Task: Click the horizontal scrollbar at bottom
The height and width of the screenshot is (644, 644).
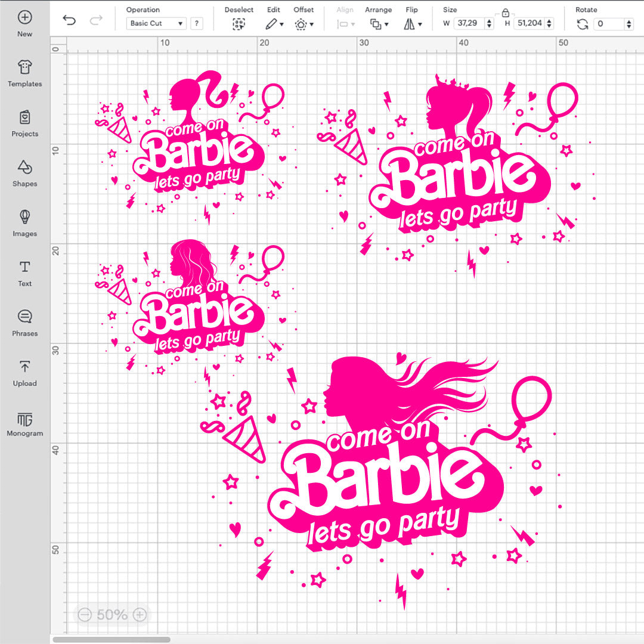Action: (112, 639)
